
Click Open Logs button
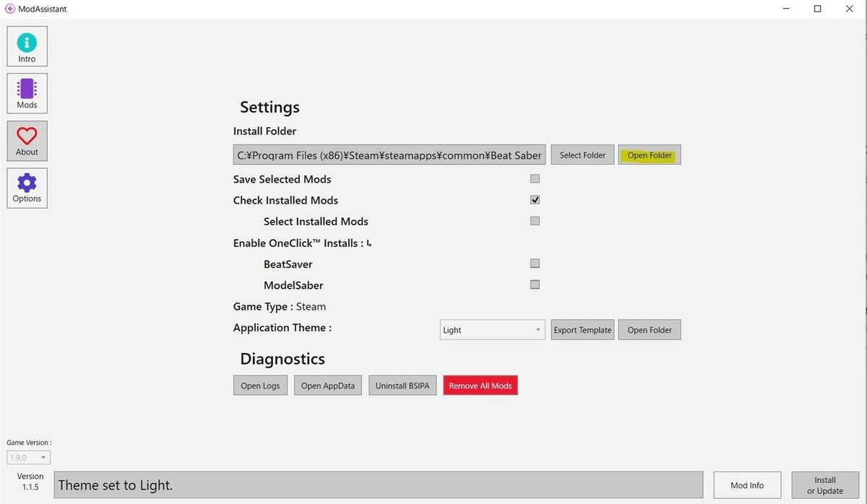coord(260,386)
